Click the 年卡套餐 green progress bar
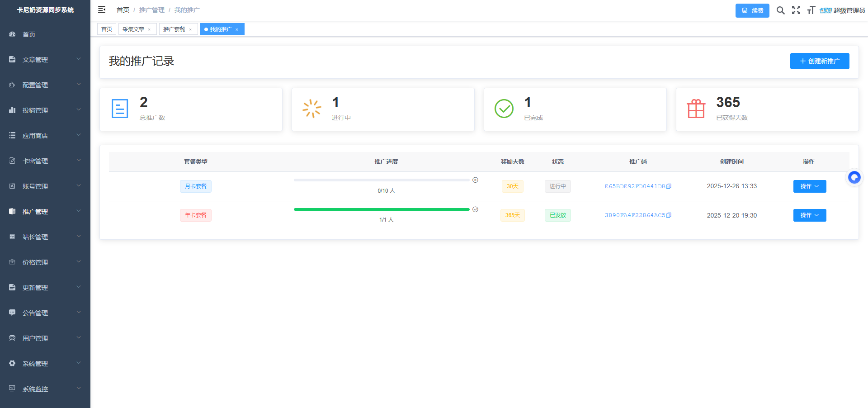Screen dimensions: 868x408 382,209
